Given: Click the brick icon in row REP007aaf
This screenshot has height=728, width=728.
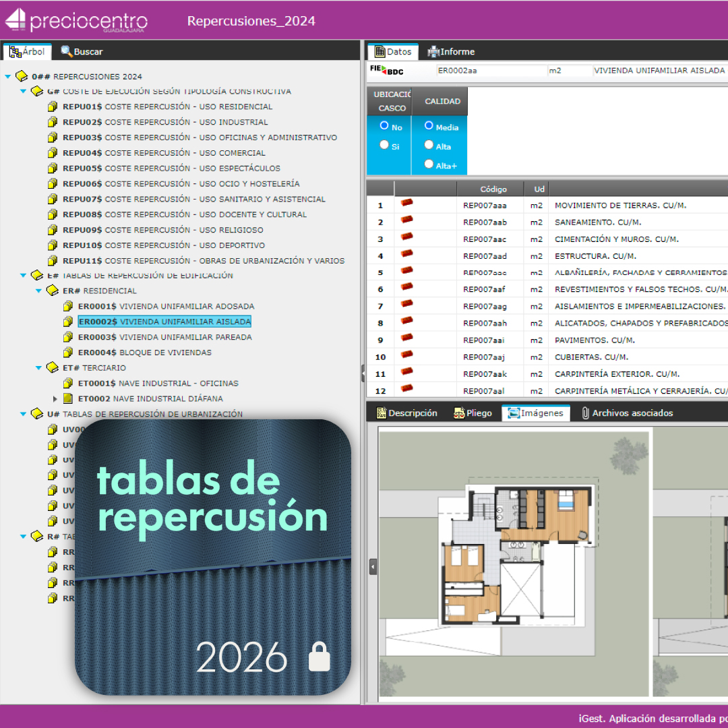Looking at the screenshot, I should [406, 287].
